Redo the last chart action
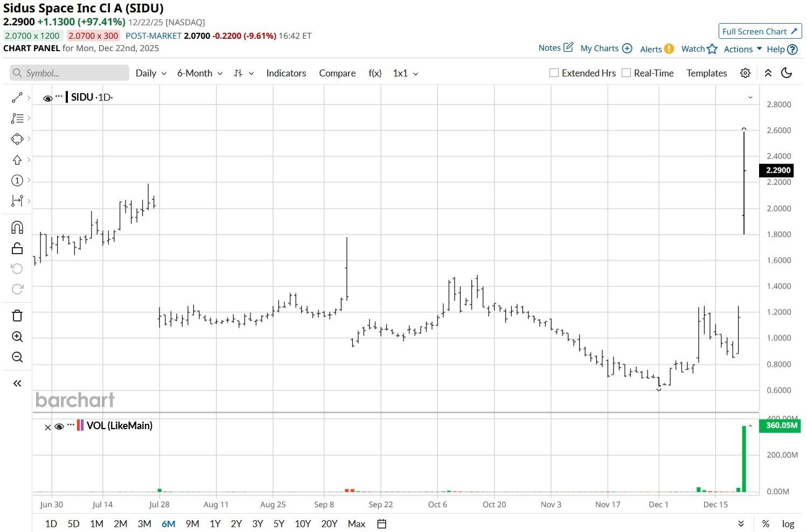Viewport: 807px width, 532px height. pyautogui.click(x=17, y=289)
